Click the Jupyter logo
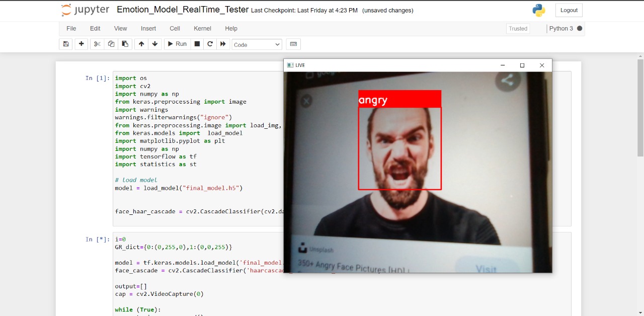Image resolution: width=644 pixels, height=316 pixels. pos(84,10)
